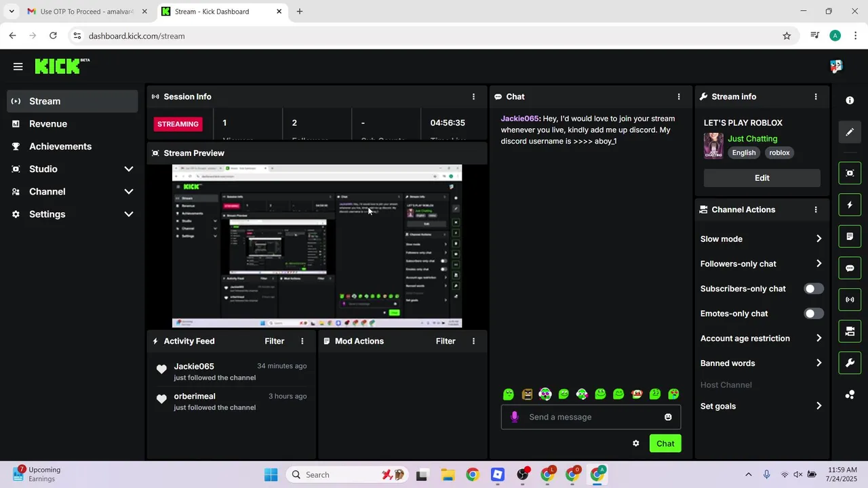Click orberimeal in Activity Feed

195,396
